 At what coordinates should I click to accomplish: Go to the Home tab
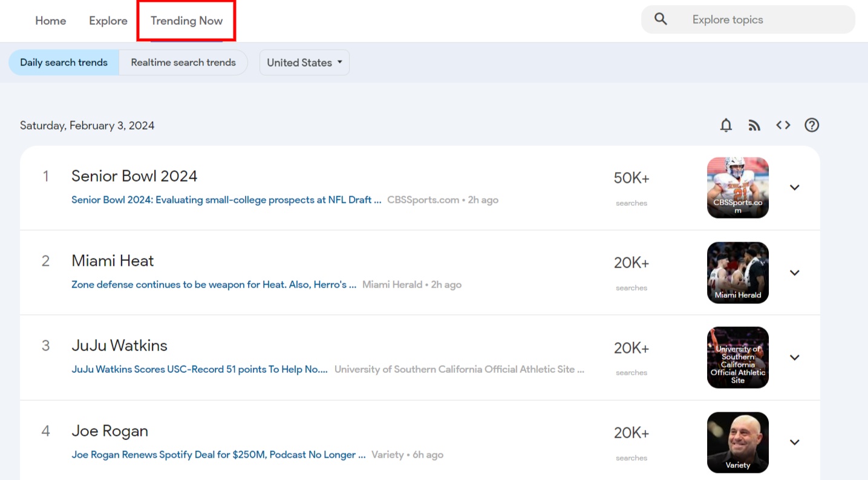[51, 21]
